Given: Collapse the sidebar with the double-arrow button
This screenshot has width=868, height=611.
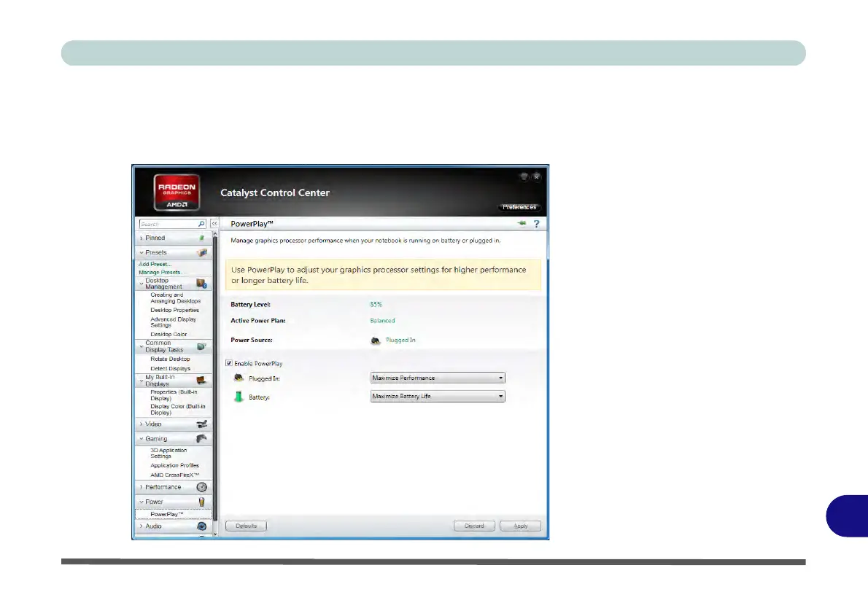Looking at the screenshot, I should coord(214,224).
